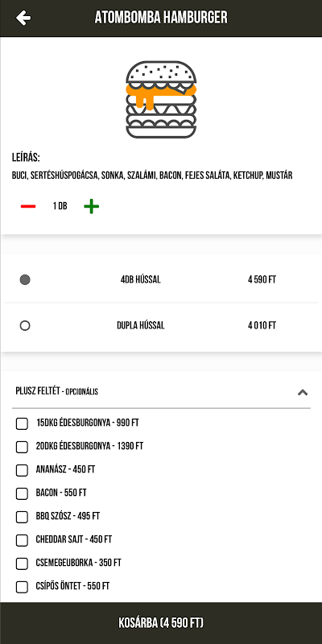Add to cart with Kosárba button
The image size is (322, 644).
click(x=161, y=623)
